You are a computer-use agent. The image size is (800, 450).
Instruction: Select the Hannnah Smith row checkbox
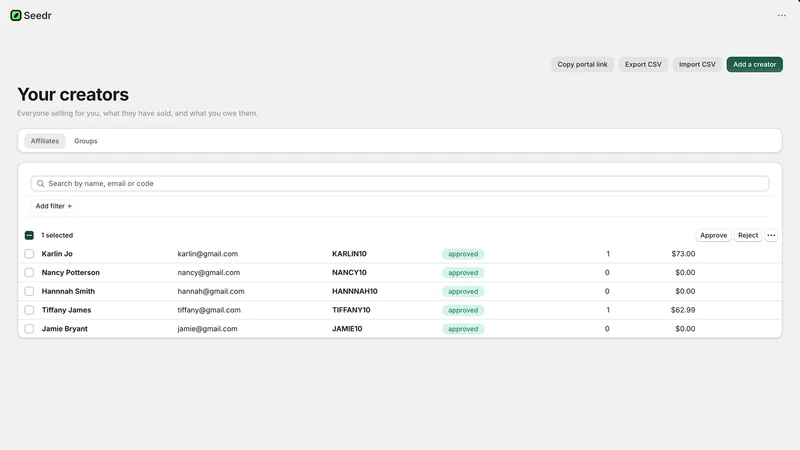(29, 291)
